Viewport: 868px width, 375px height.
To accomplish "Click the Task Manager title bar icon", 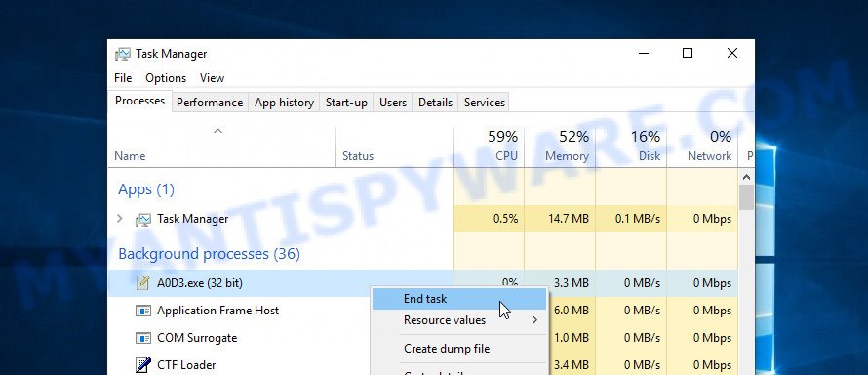I will point(122,54).
